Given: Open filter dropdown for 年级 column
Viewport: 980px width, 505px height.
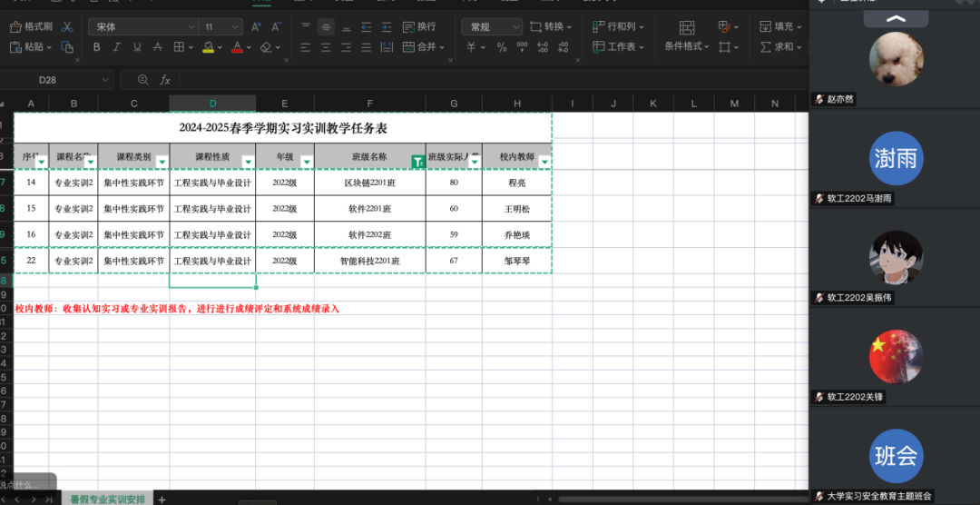Looking at the screenshot, I should pyautogui.click(x=307, y=162).
